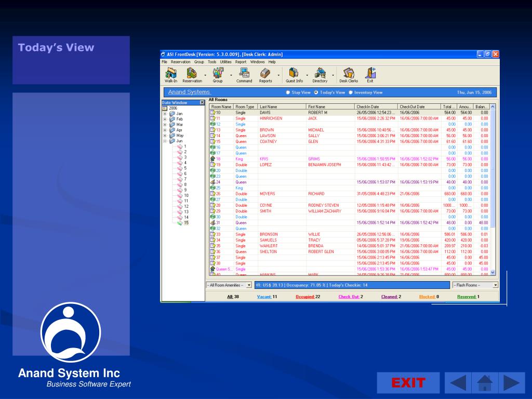Open the All Room Amenities dropdown

coord(249,285)
